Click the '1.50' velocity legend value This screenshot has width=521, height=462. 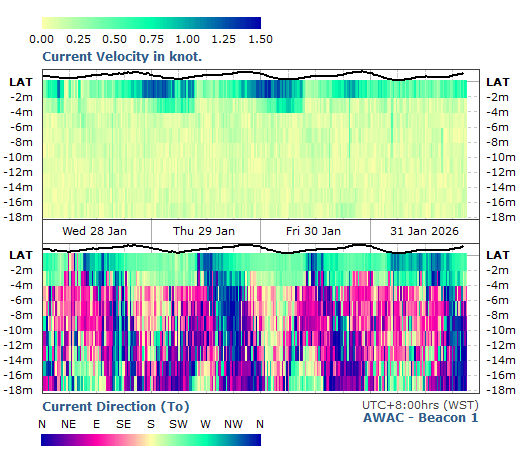click(260, 39)
